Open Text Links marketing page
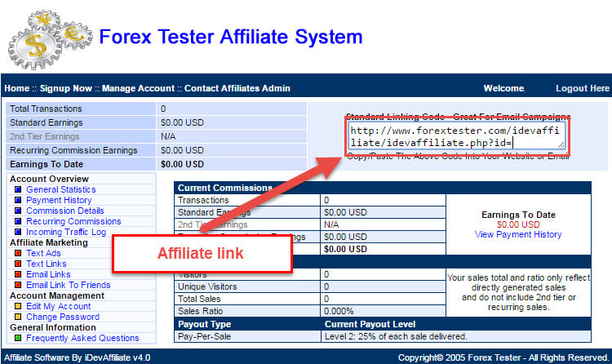Image resolution: width=612 pixels, height=364 pixels. (x=46, y=264)
